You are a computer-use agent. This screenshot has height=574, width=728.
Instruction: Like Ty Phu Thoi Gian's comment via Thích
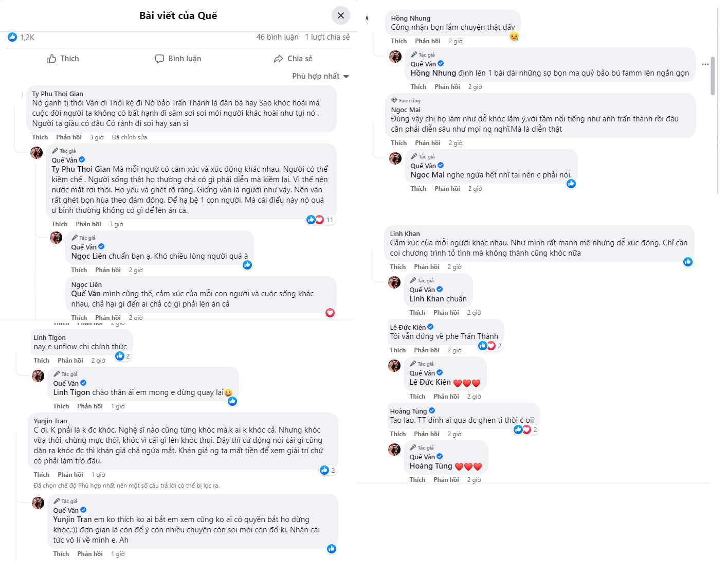[40, 137]
